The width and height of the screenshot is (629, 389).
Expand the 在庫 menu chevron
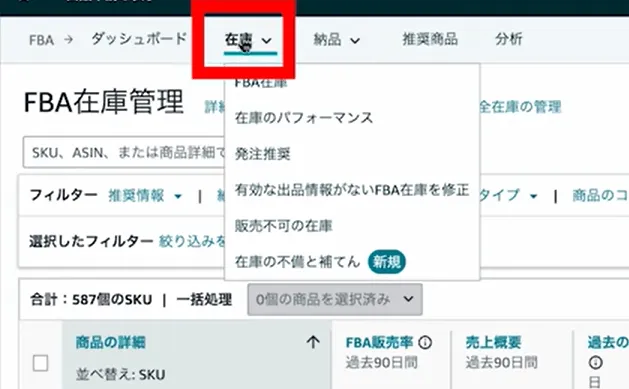click(x=267, y=41)
